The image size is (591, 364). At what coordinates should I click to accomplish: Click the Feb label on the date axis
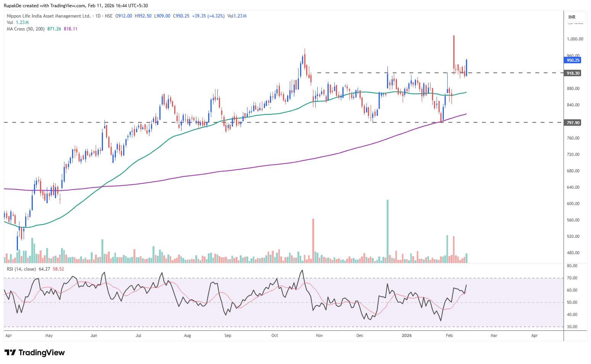(x=449, y=336)
